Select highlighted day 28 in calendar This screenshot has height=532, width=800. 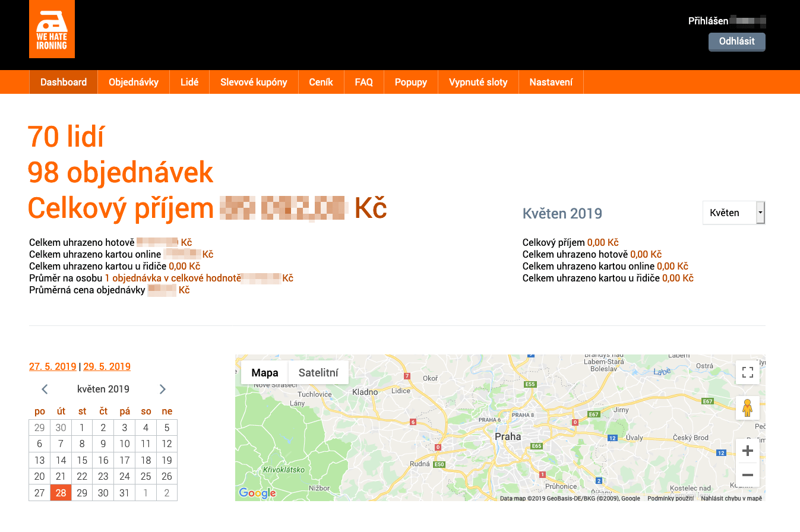(61, 493)
